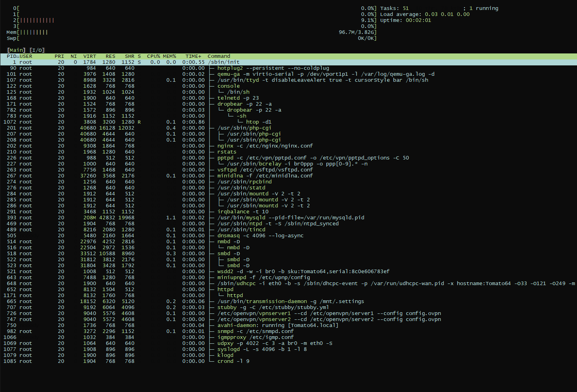Select the mysqld process row
577x392 pixels.
tap(290, 218)
